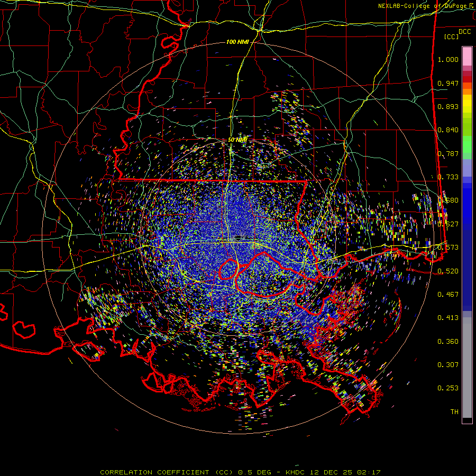The image size is (476, 476).
Task: Click the 50 NMI range ring label
Action: tap(237, 140)
